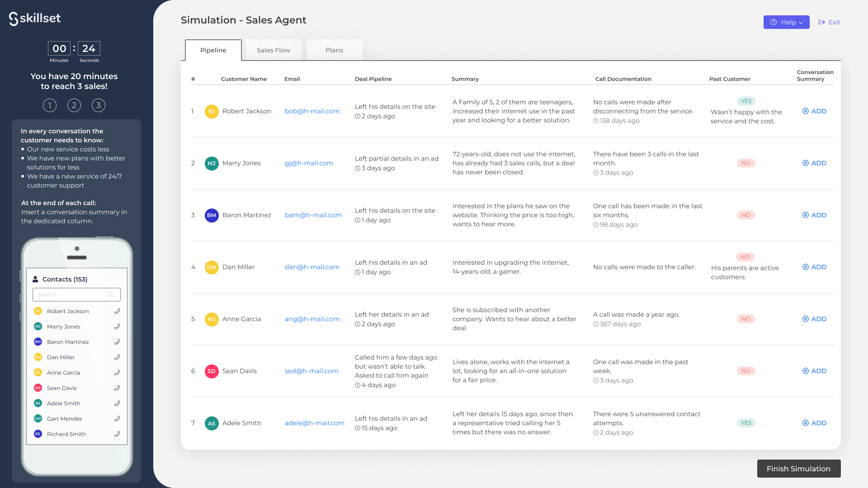This screenshot has width=868, height=488.
Task: Click the phone icon beside Marry Jones
Action: (x=117, y=327)
